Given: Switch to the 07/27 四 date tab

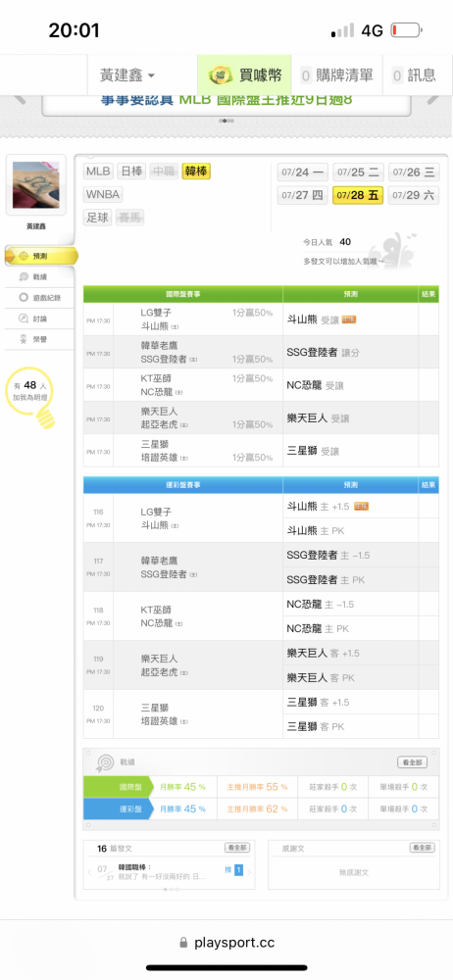Looking at the screenshot, I should coord(302,195).
